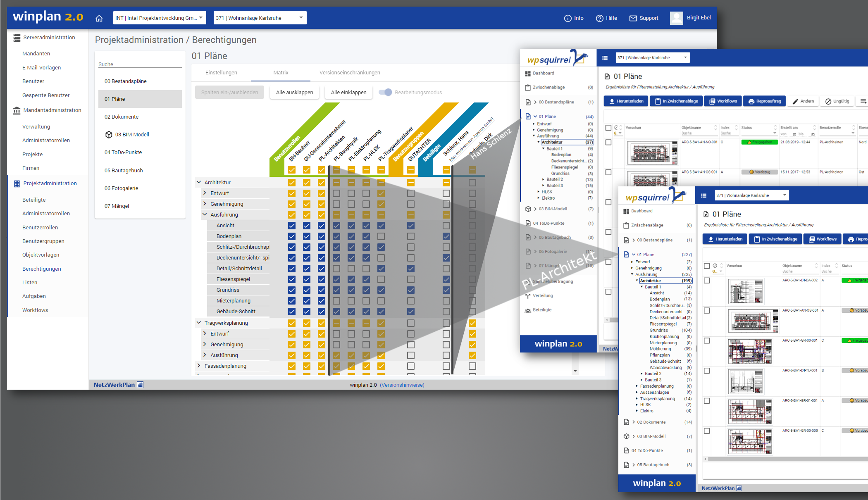Open the project dropdown in the lower wpsquirrel header
The image size is (868, 500).
click(x=751, y=195)
